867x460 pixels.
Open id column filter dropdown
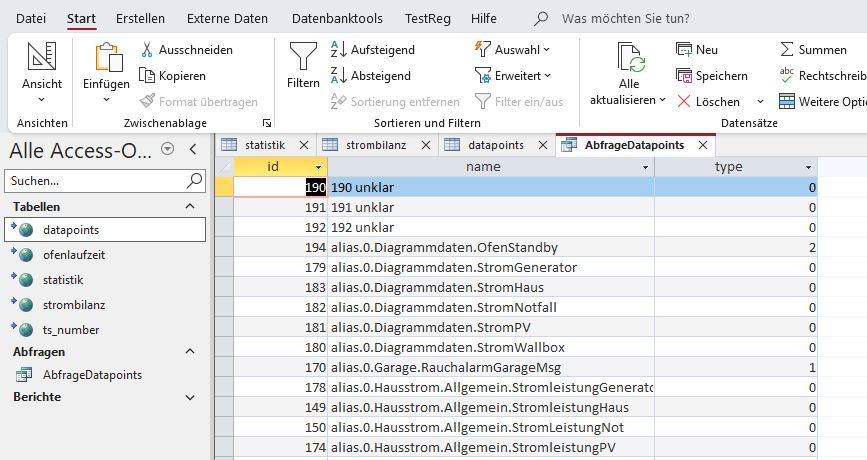point(318,168)
